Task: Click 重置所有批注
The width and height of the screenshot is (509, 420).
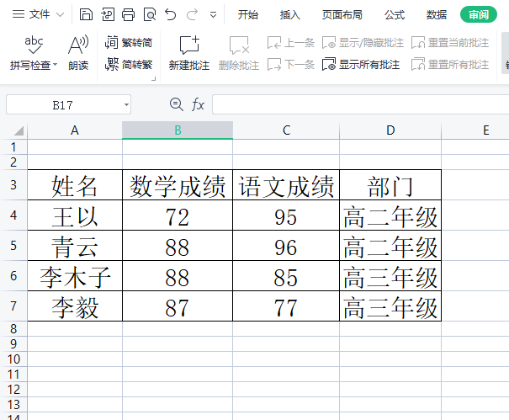Action: click(x=450, y=64)
